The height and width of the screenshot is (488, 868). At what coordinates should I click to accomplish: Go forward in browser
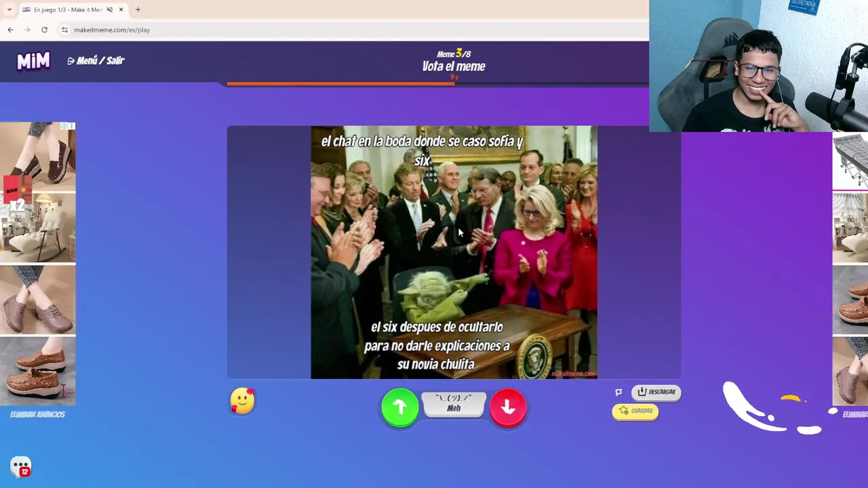(27, 30)
